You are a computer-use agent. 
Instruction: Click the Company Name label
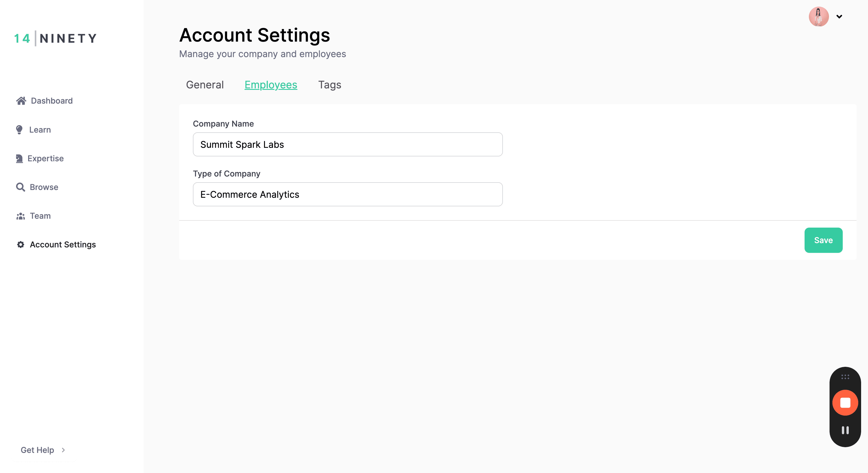tap(223, 124)
